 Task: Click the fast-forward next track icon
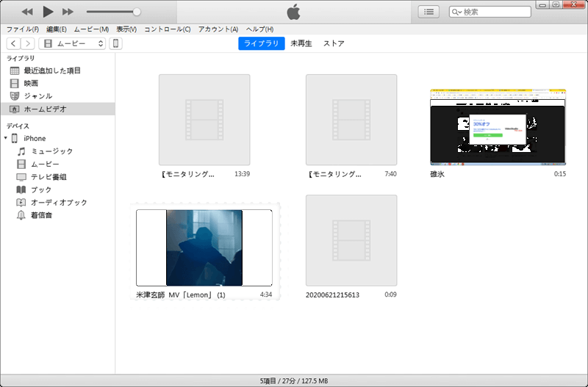coord(68,12)
